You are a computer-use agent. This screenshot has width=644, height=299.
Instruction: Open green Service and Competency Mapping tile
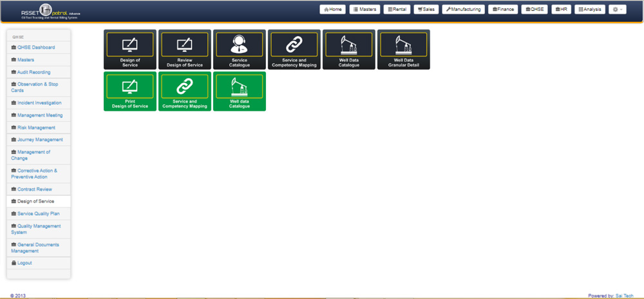pyautogui.click(x=184, y=91)
